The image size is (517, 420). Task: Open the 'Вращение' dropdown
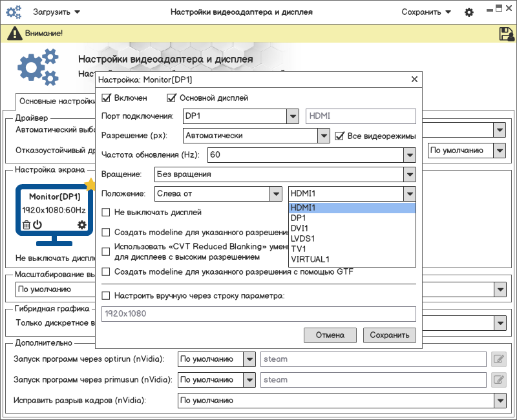[408, 174]
